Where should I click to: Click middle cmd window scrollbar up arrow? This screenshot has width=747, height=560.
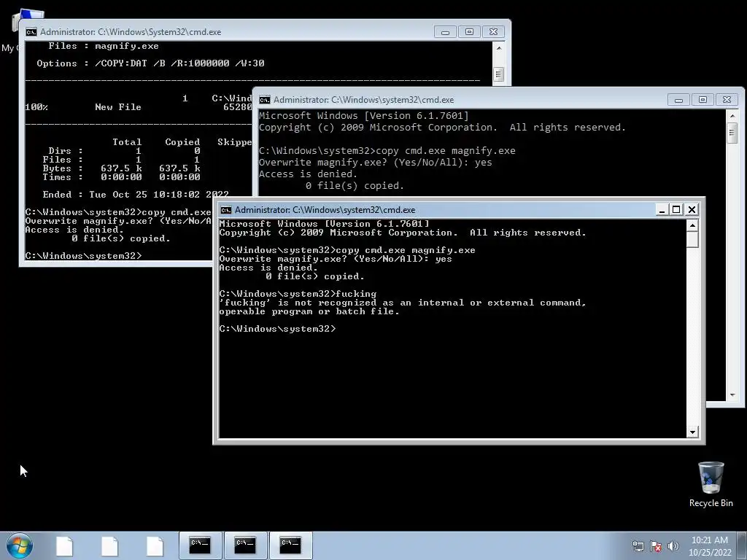point(732,116)
